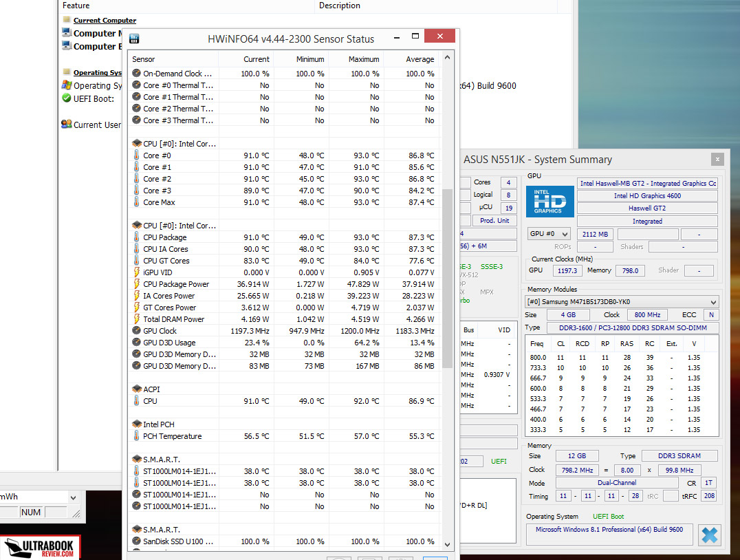Click the ACPI chip group icon
The image size is (740, 560).
137,389
